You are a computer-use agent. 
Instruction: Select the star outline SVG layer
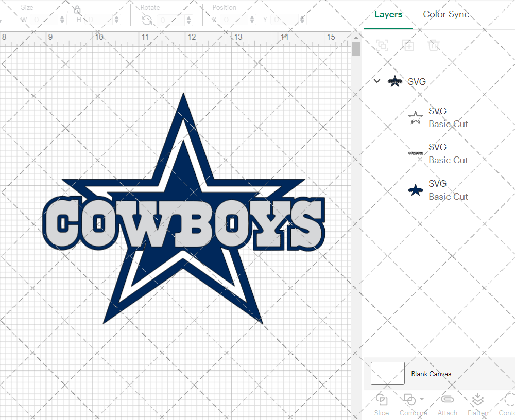point(416,117)
